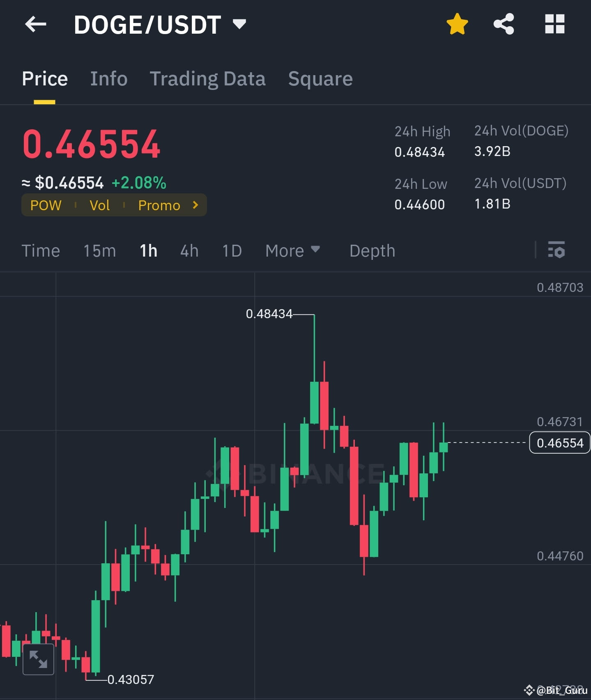Tap the current price label 0.46554
The height and width of the screenshot is (700, 591).
tap(559, 443)
